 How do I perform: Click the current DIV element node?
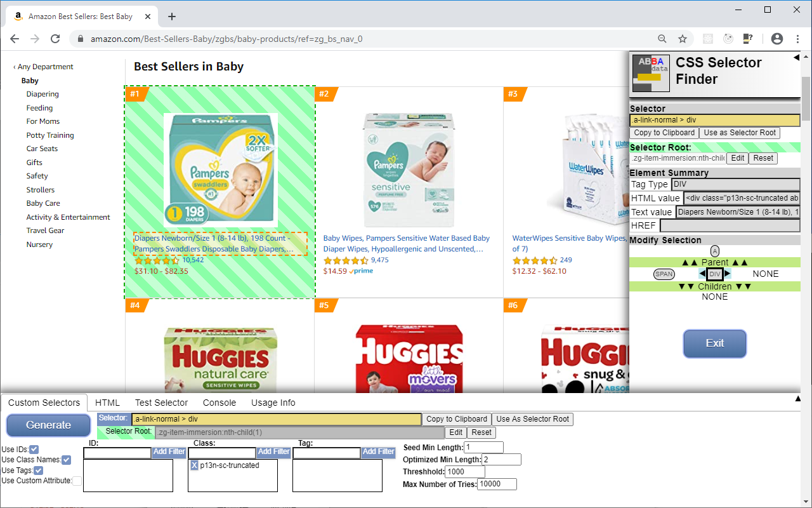click(715, 274)
